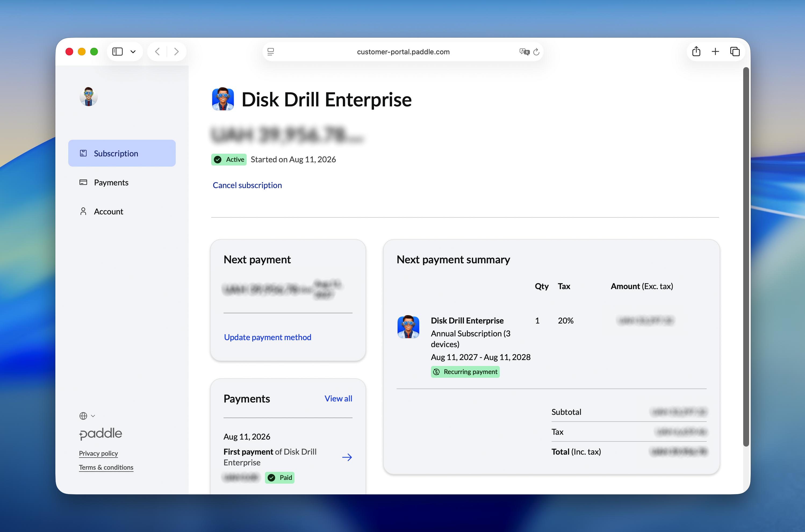Click the Next payment summary heading
805x532 pixels.
click(x=453, y=259)
